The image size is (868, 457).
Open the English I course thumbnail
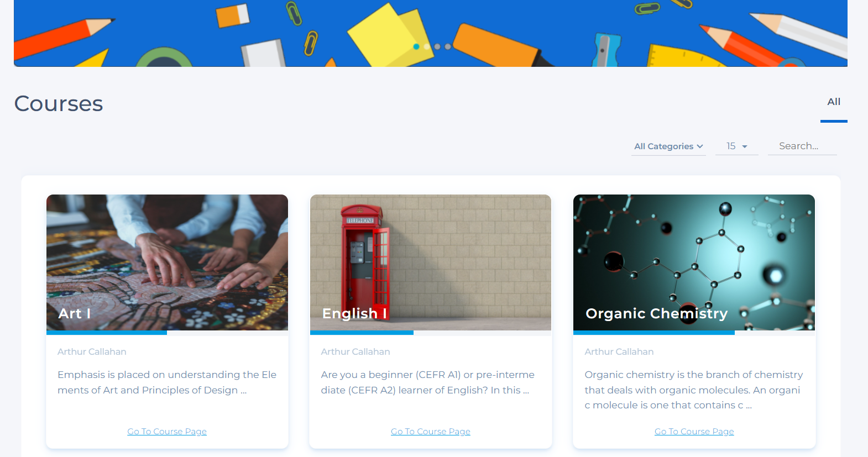point(431,262)
